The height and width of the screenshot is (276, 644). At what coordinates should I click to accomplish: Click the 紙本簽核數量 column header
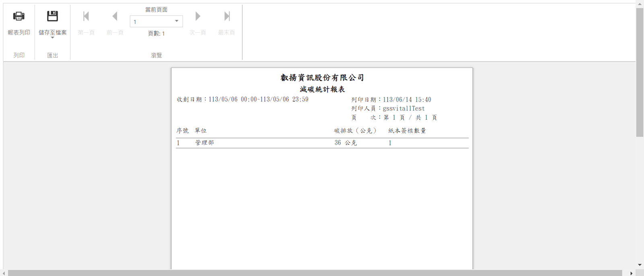pyautogui.click(x=407, y=131)
